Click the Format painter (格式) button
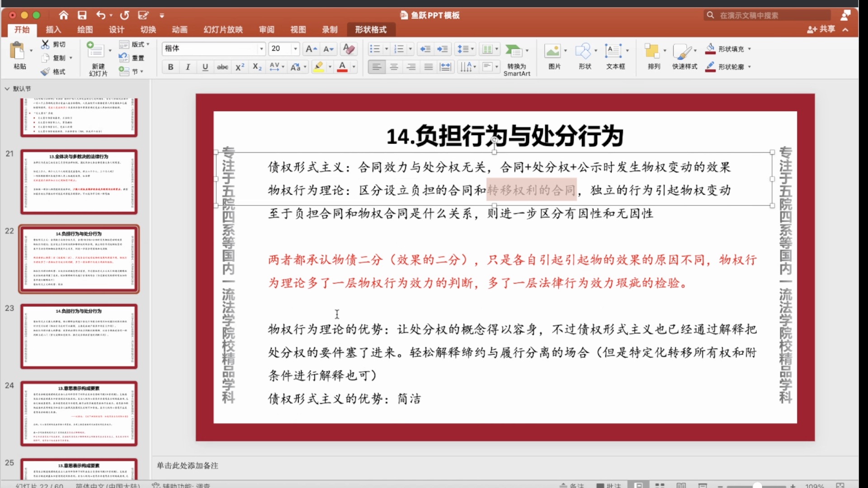This screenshot has height=488, width=868. (53, 71)
